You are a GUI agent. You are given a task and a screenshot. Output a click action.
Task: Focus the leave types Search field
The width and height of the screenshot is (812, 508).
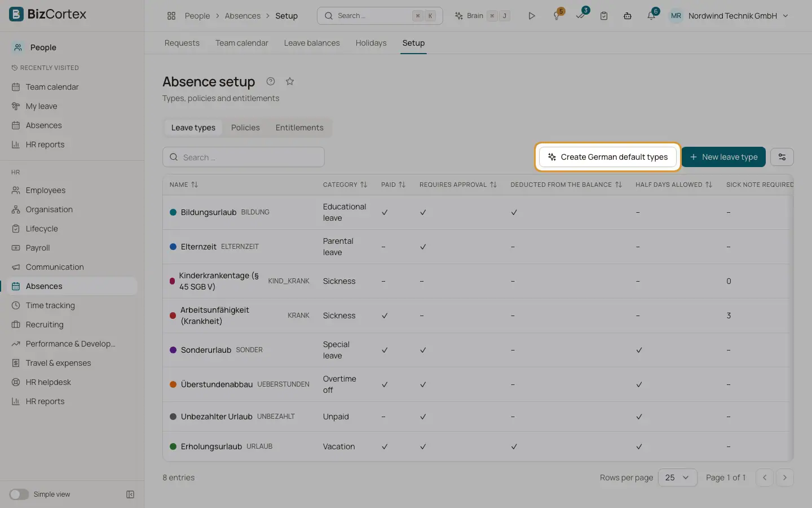point(244,157)
